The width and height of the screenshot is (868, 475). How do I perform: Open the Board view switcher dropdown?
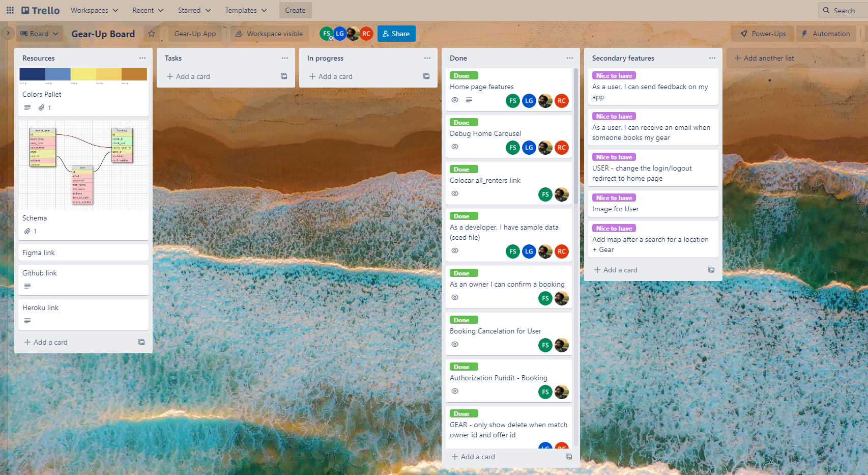[39, 34]
